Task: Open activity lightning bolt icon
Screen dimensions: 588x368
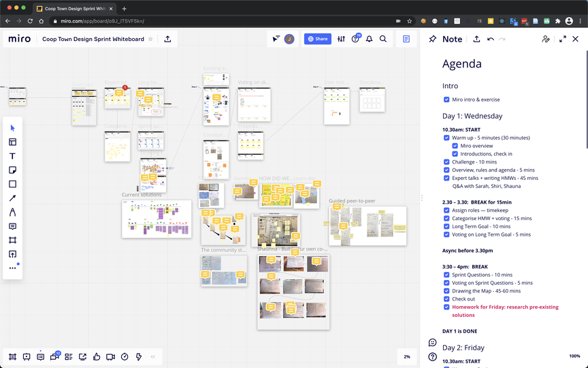Action: click(x=139, y=356)
